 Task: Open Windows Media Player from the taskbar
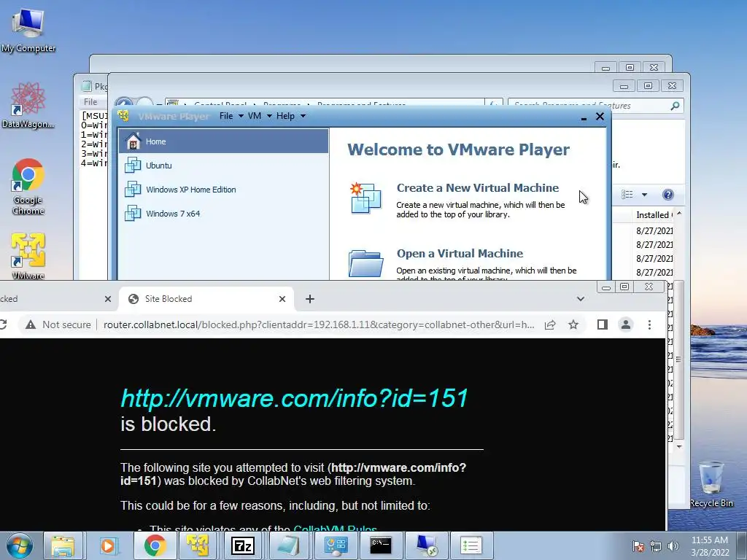tap(108, 545)
